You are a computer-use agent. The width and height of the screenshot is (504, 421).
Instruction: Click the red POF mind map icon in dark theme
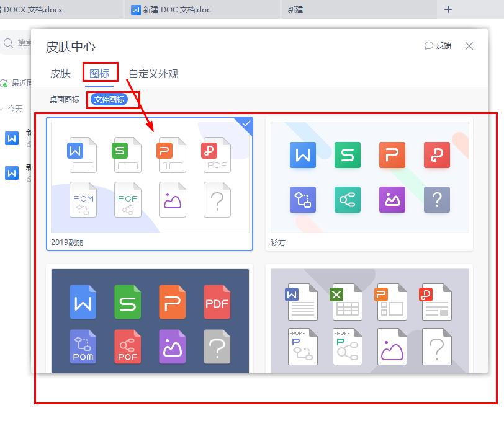pos(127,347)
